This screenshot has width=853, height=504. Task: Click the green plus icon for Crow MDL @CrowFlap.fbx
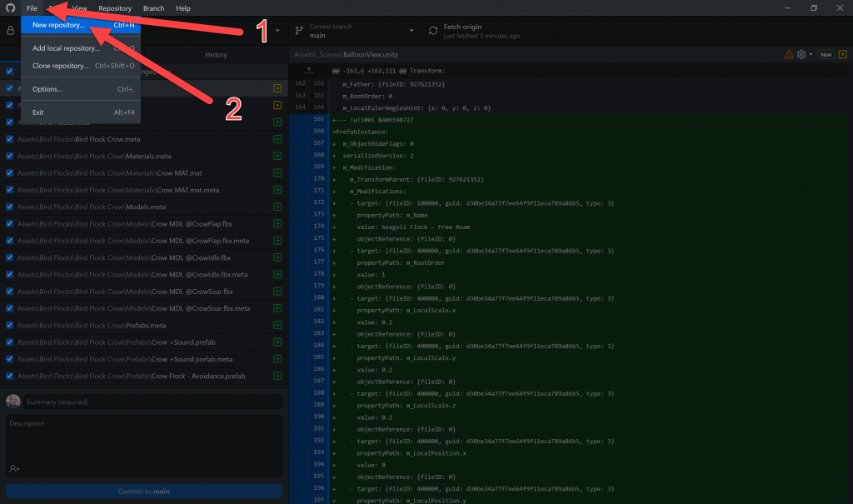pyautogui.click(x=277, y=224)
